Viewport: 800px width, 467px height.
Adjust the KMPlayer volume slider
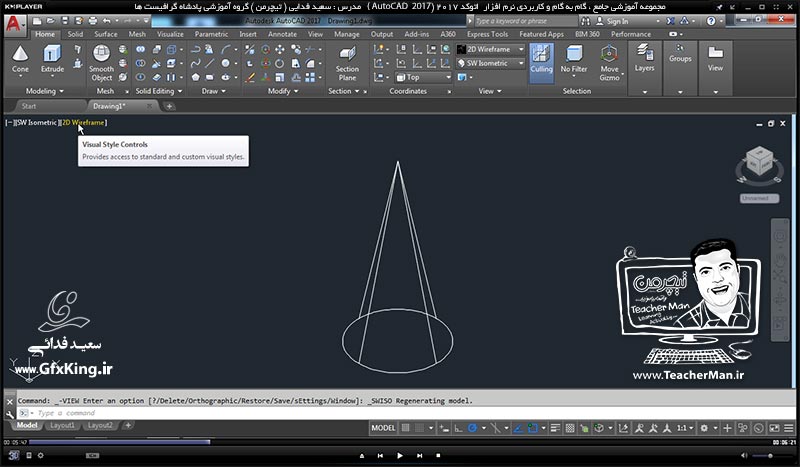click(x=770, y=455)
